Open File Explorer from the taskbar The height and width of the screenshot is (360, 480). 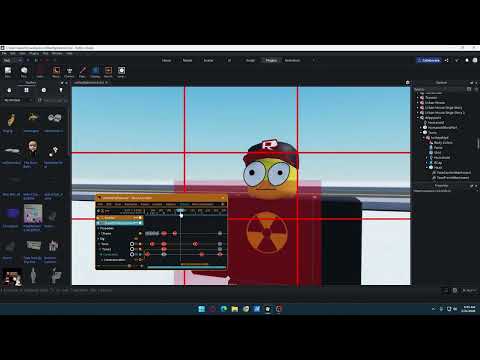(x=235, y=309)
